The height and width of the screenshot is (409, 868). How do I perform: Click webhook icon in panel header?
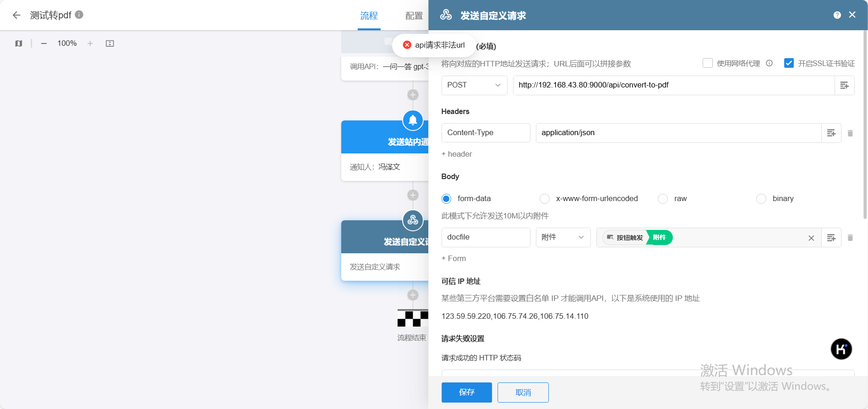coord(446,15)
